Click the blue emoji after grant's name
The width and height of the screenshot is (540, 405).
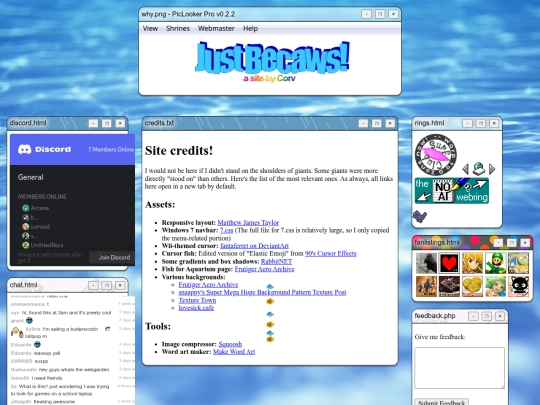[x=29, y=321]
